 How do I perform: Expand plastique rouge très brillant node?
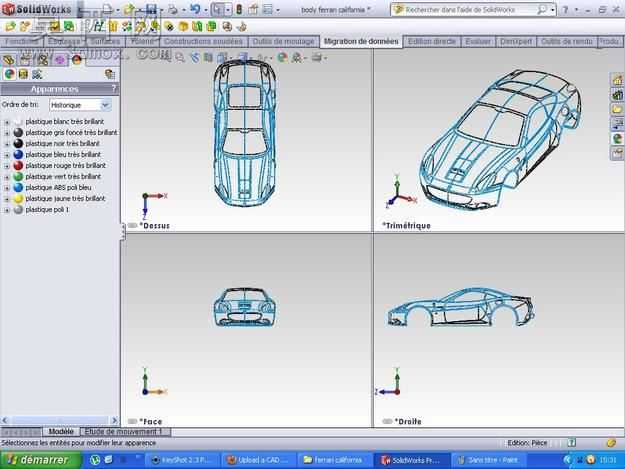6,166
